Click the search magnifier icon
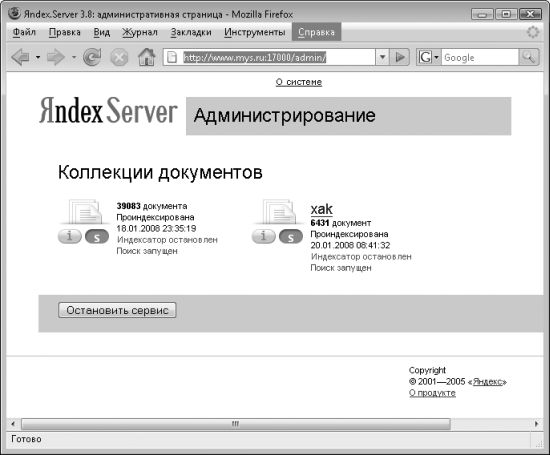Image resolution: width=550 pixels, height=455 pixels. (x=528, y=57)
